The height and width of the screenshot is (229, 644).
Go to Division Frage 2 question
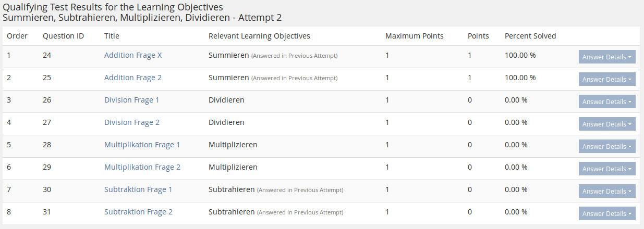coord(132,122)
